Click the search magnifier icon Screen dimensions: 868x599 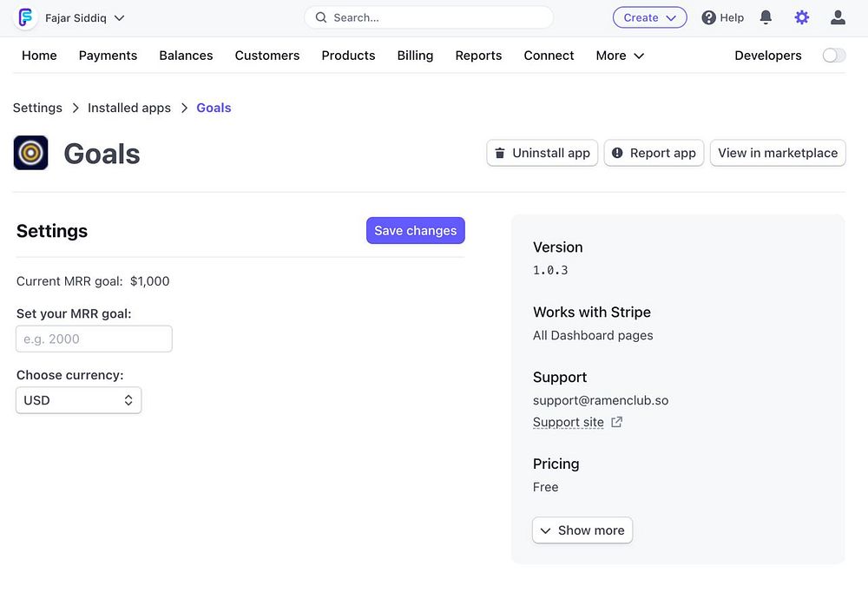tap(321, 17)
